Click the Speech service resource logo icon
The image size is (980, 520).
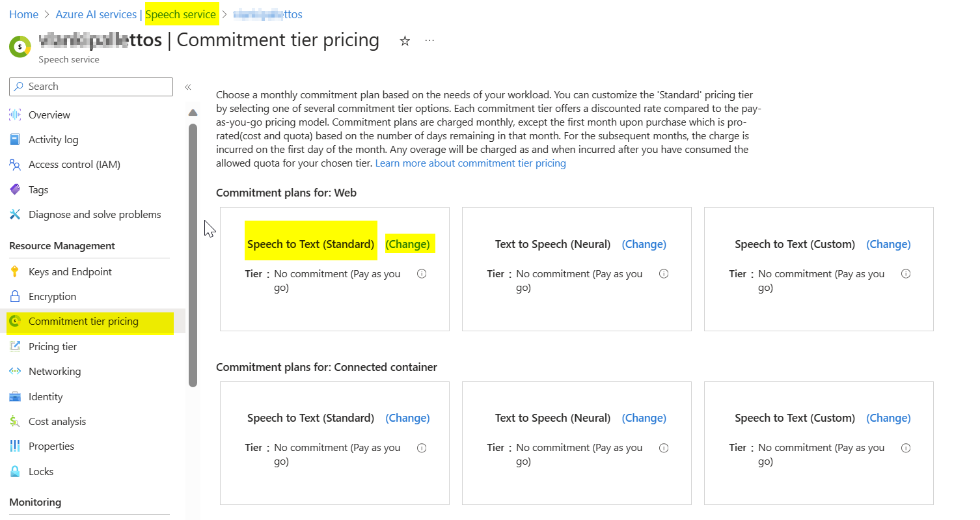tap(20, 47)
